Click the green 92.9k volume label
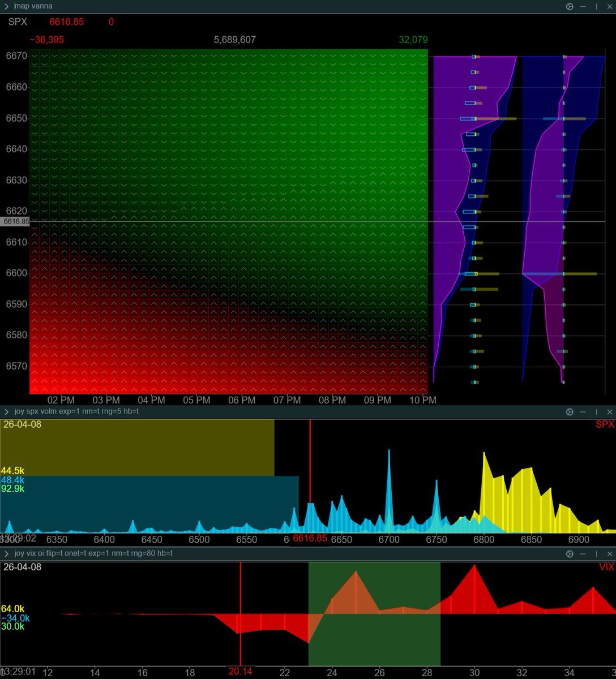This screenshot has width=616, height=679. pyautogui.click(x=12, y=488)
